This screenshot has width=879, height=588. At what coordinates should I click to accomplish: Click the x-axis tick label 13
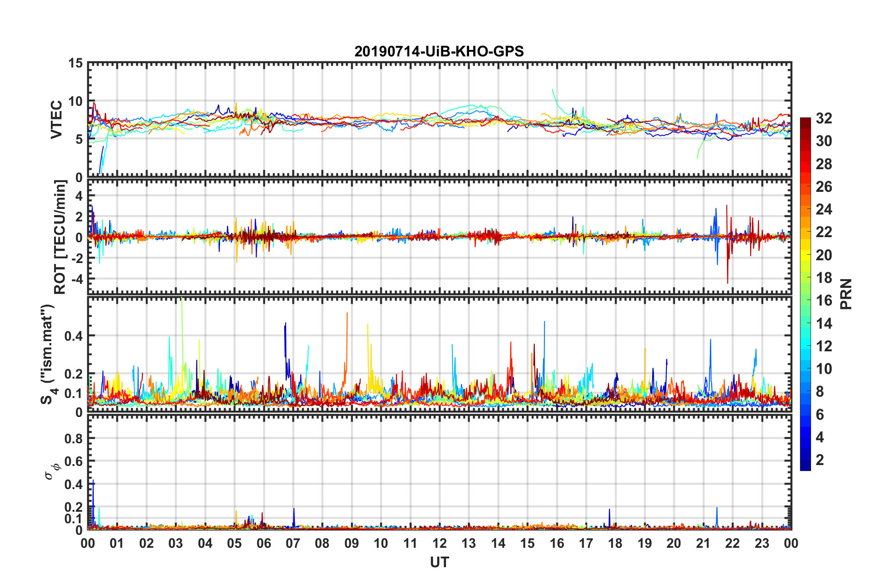pos(469,543)
